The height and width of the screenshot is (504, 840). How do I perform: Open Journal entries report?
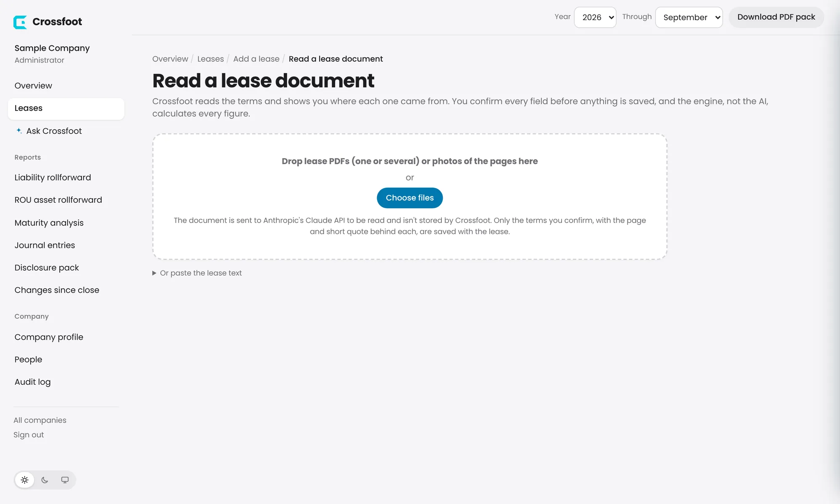click(66, 245)
